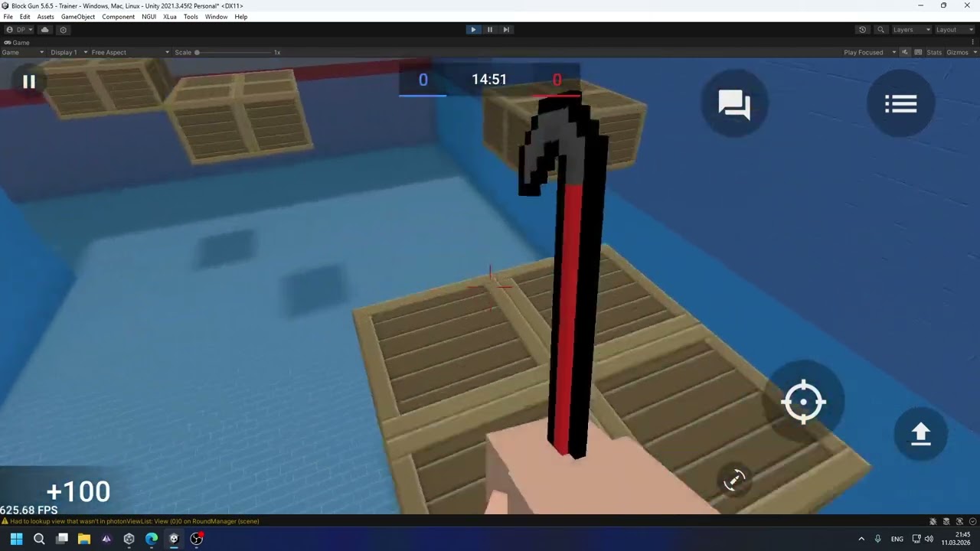This screenshot has height=551, width=980.
Task: Open the File menu
Action: click(x=8, y=17)
